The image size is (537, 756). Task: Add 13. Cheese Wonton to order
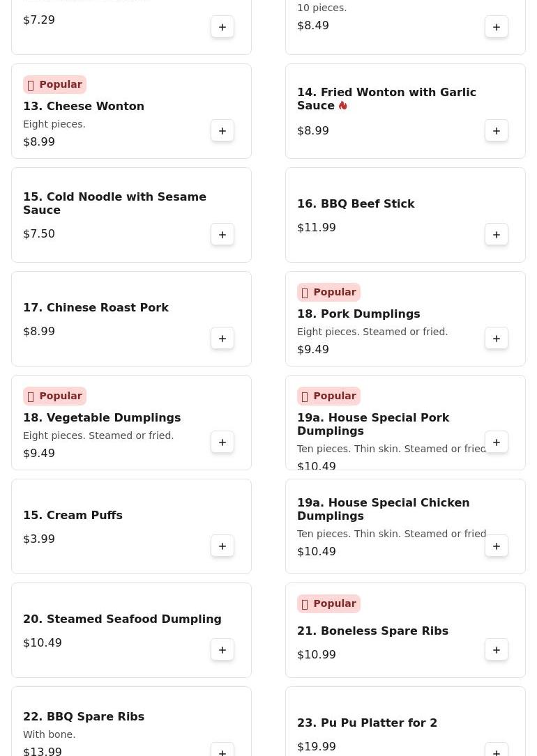[222, 131]
